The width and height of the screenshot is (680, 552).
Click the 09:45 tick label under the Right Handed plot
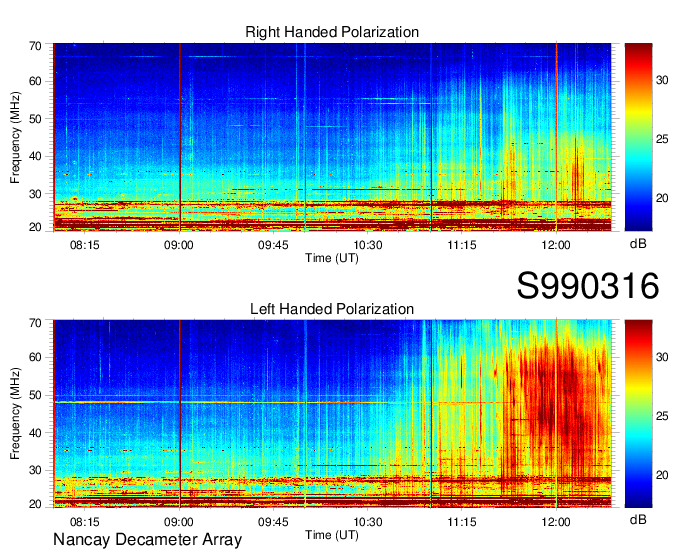click(x=273, y=245)
